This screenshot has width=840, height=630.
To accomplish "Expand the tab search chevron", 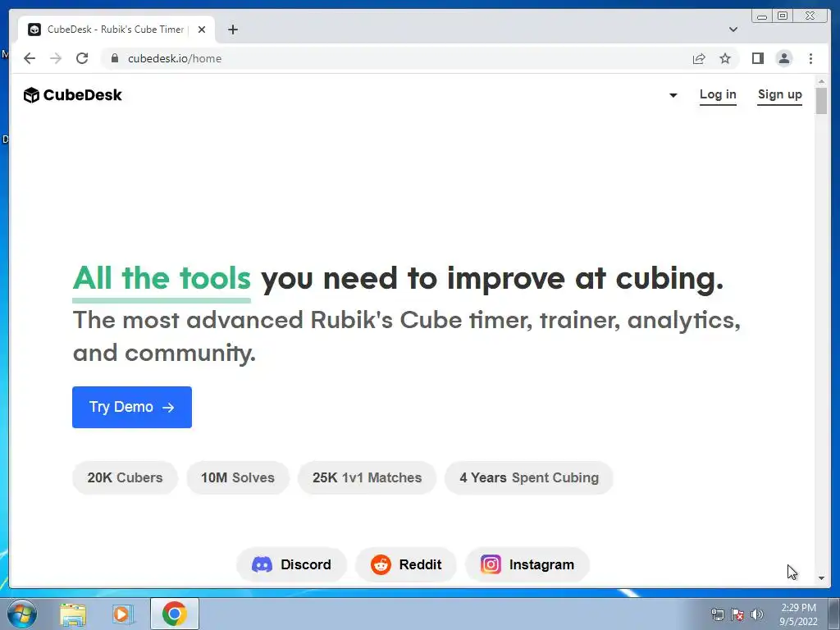I will (733, 30).
